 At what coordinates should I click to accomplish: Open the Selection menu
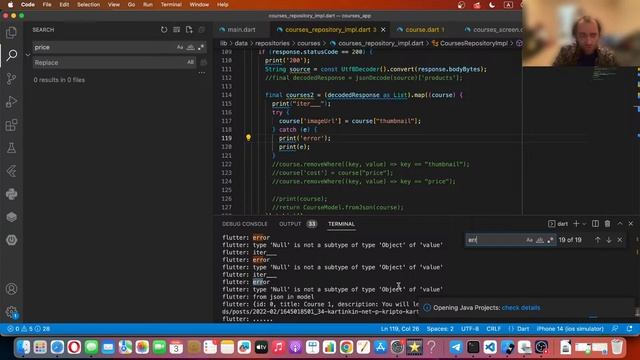(x=88, y=4)
